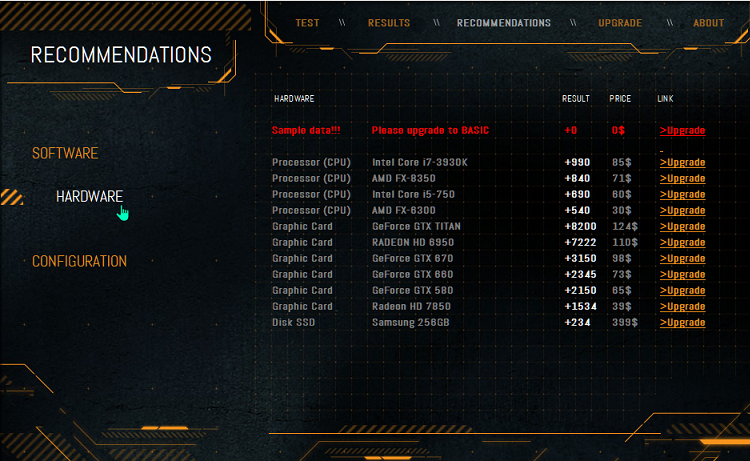Open the ABOUT tab
The width and height of the screenshot is (750, 461).
[x=708, y=23]
